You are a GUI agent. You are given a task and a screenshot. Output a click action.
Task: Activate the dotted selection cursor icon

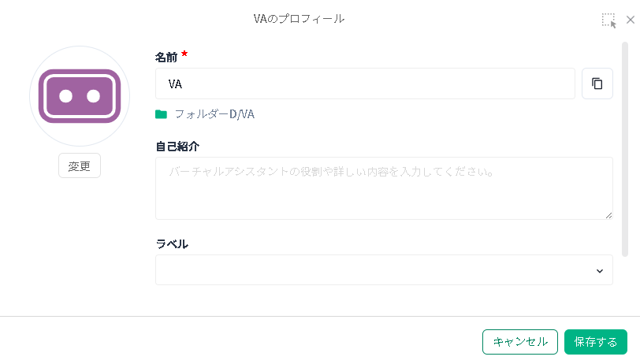tap(608, 20)
